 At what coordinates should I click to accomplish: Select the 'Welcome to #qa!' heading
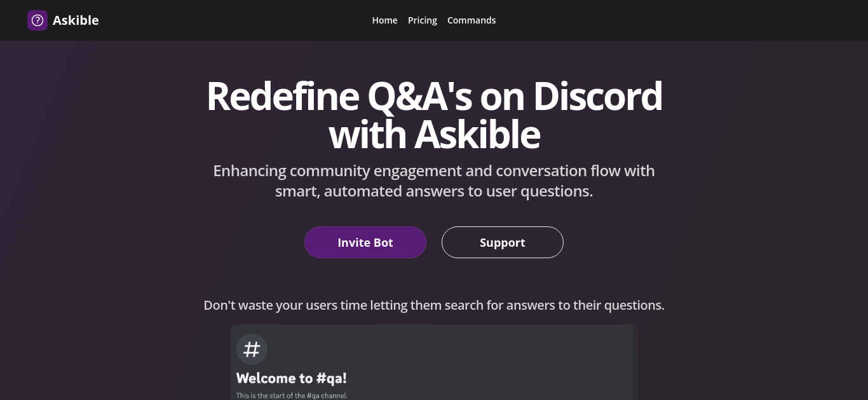[292, 378]
